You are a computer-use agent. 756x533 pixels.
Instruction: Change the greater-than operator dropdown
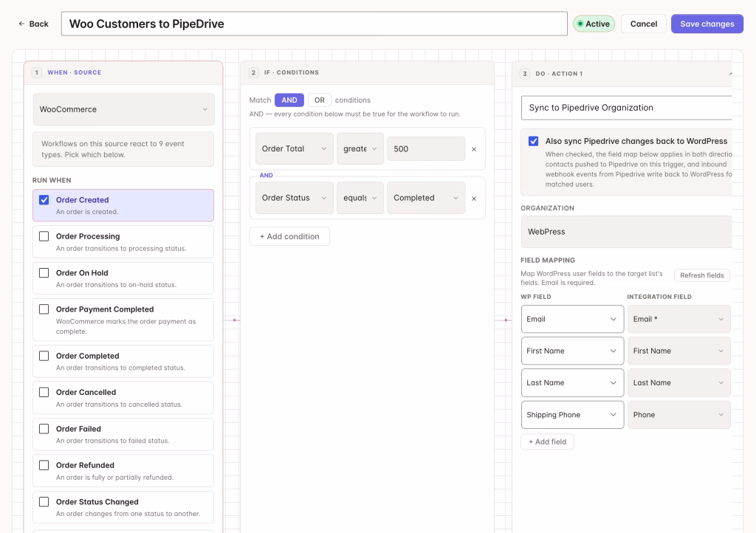pos(360,149)
